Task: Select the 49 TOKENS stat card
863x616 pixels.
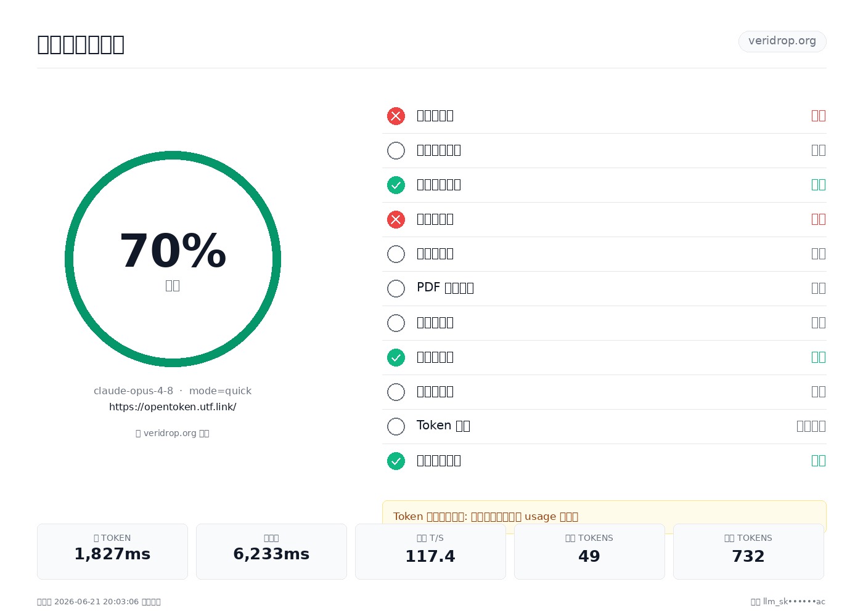Action: pos(589,551)
